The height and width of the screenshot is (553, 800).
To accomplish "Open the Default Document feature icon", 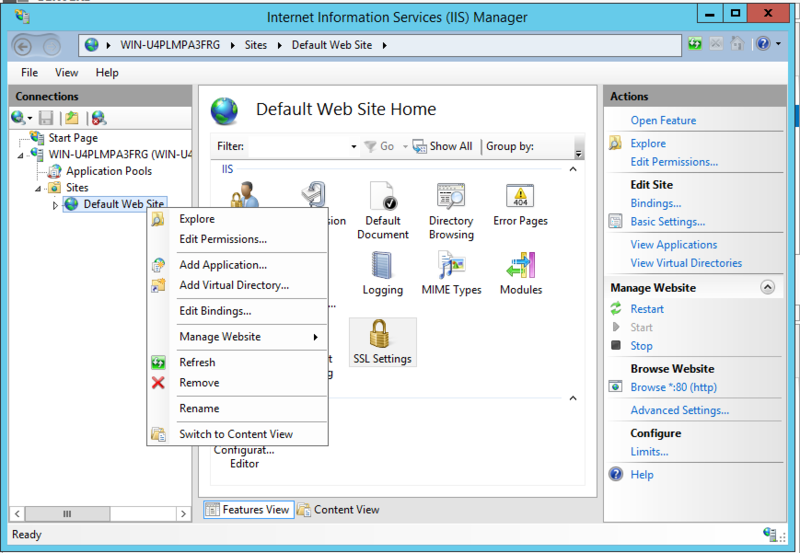I will pyautogui.click(x=383, y=196).
